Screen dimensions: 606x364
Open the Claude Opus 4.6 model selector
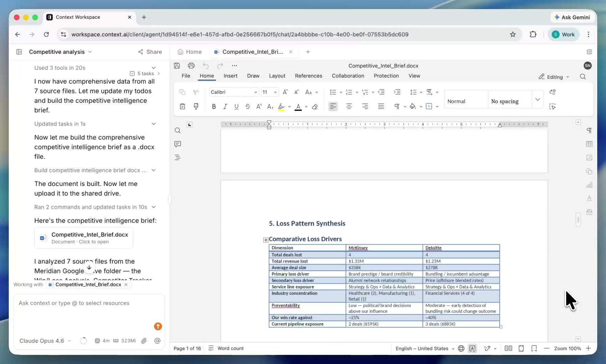[x=45, y=341]
